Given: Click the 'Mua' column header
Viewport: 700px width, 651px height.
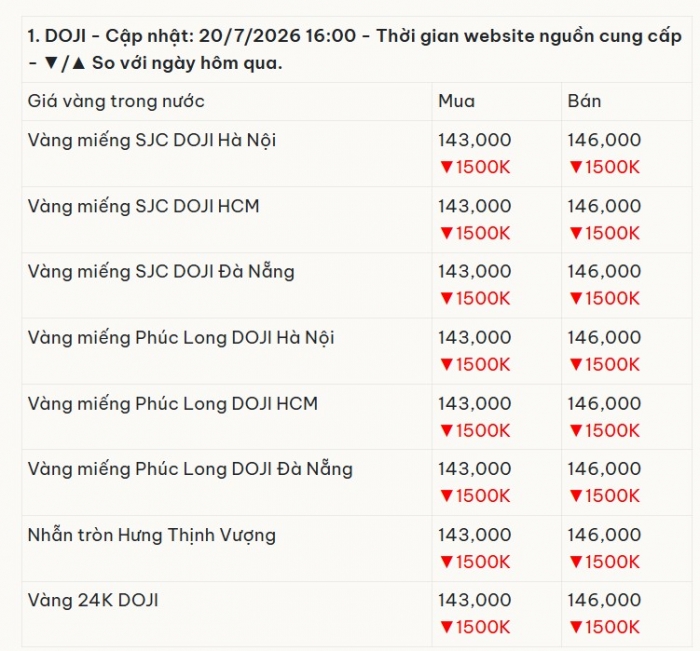Looking at the screenshot, I should [x=456, y=101].
